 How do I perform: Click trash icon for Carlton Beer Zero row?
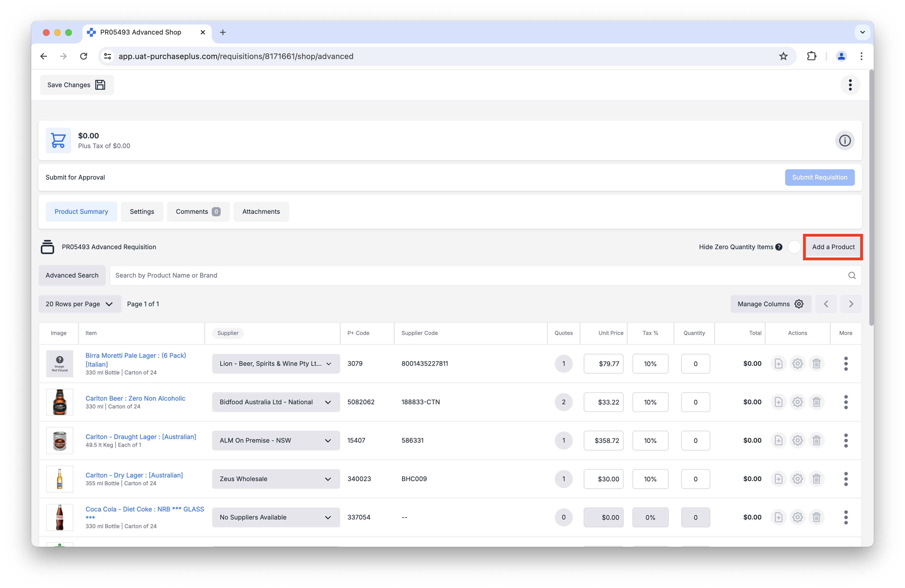pos(816,402)
